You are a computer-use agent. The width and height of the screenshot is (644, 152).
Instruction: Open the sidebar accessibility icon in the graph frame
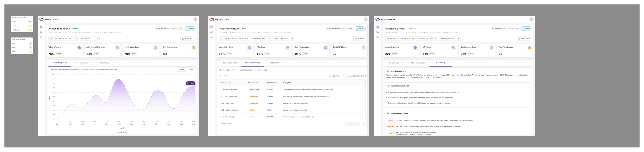(x=41, y=32)
